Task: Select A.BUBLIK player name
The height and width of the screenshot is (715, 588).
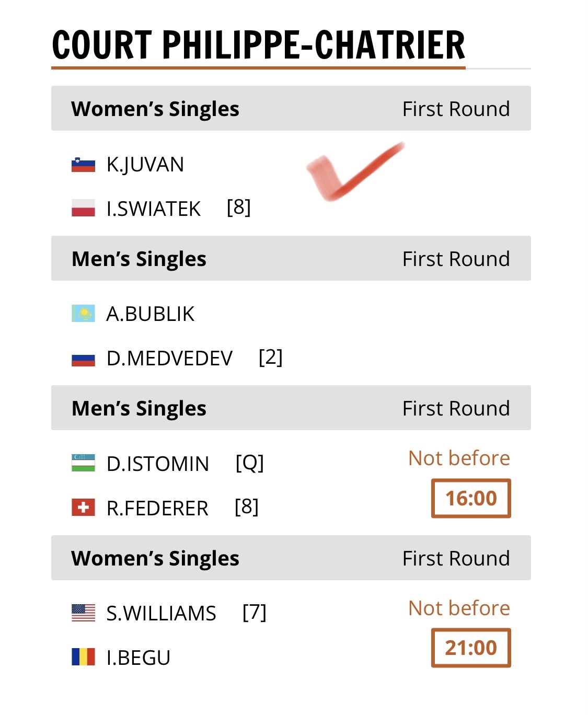Action: 150,314
